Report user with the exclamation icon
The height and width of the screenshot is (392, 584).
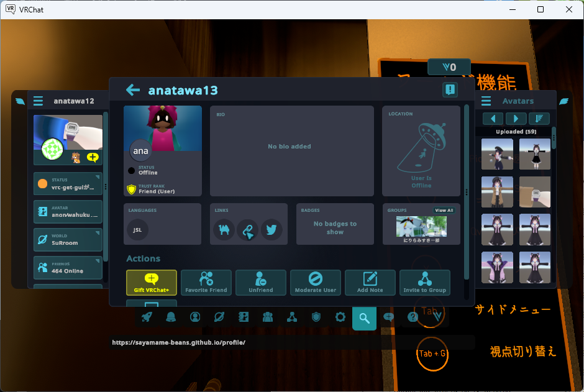coord(450,89)
